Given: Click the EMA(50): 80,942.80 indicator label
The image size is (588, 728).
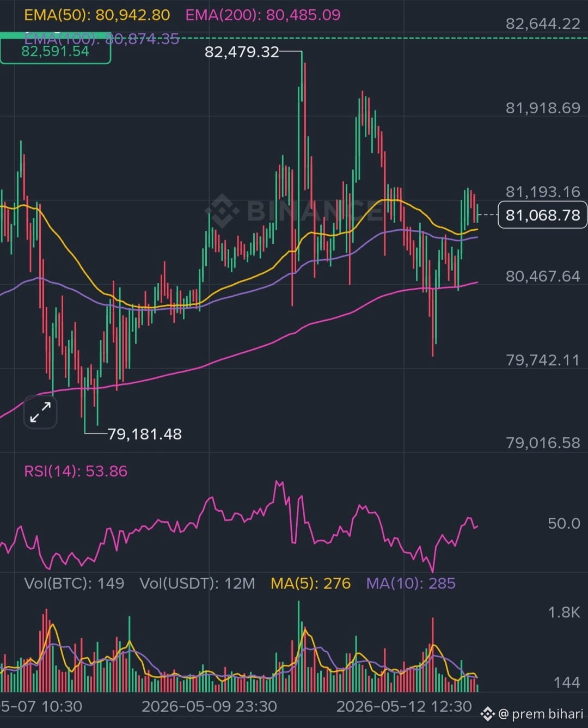Looking at the screenshot, I should (97, 15).
